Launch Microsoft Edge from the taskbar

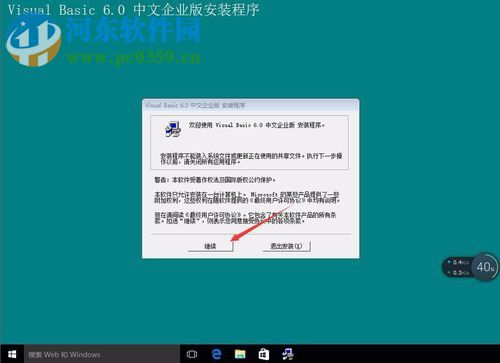[216, 354]
